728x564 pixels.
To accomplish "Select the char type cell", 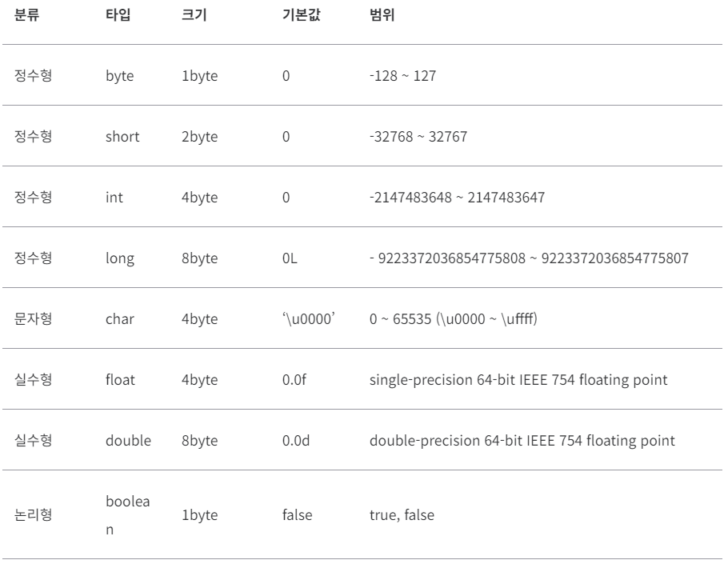I will (x=120, y=319).
